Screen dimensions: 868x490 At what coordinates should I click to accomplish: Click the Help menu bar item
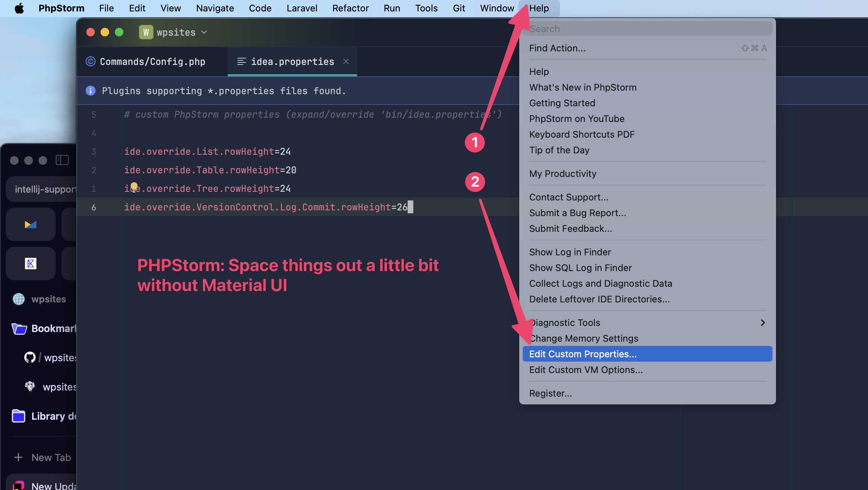coord(539,8)
